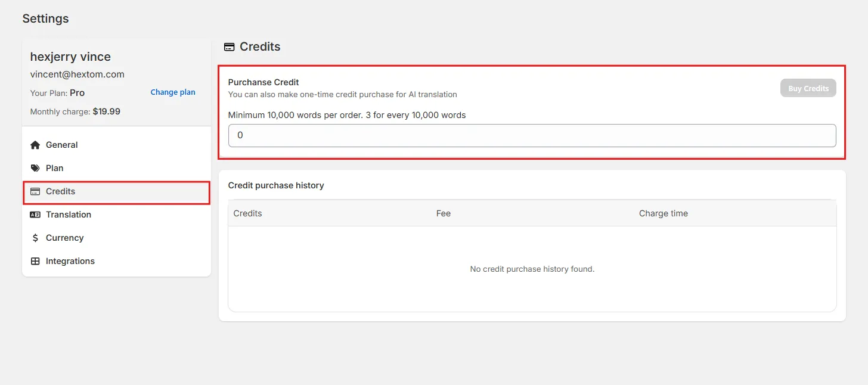
Task: Open the General settings section
Action: point(62,145)
